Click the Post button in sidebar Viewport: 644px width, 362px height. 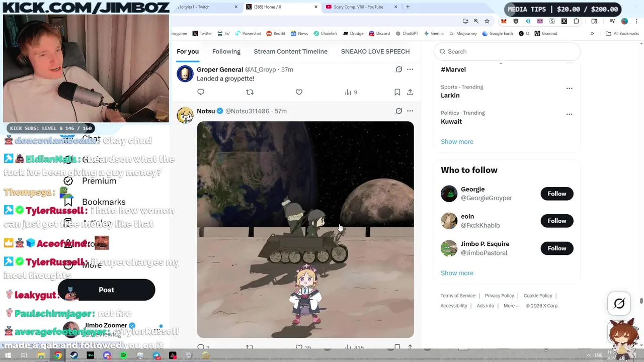tap(107, 290)
